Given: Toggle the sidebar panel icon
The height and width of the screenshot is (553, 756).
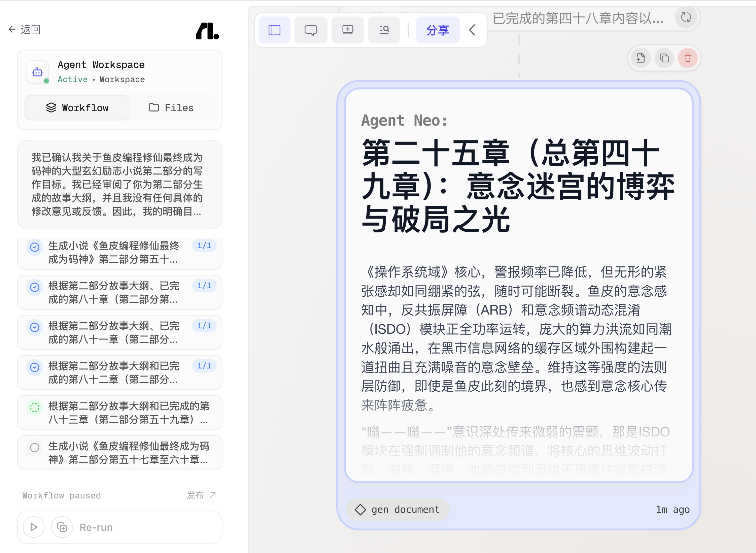Looking at the screenshot, I should point(274,30).
